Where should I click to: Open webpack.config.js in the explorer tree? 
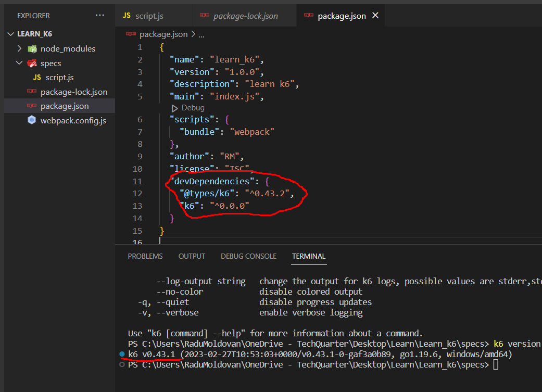[73, 121]
